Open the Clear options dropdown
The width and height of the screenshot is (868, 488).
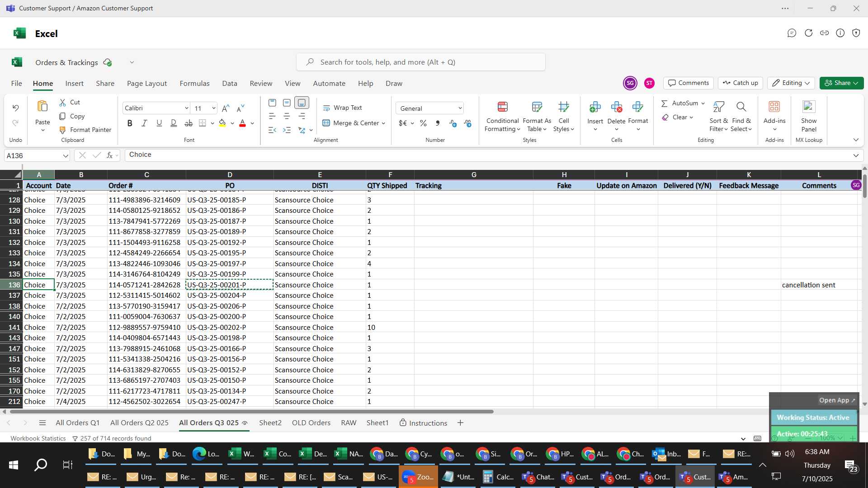click(x=691, y=117)
